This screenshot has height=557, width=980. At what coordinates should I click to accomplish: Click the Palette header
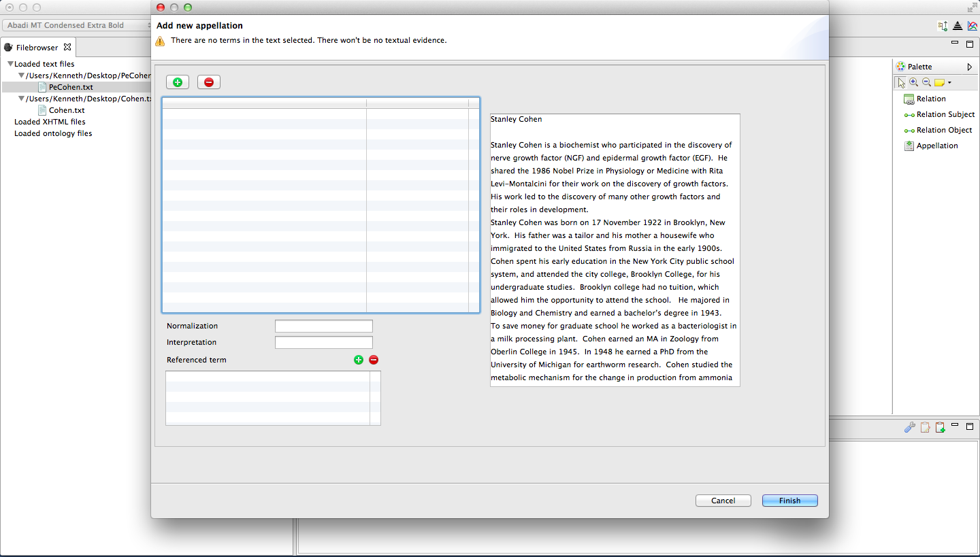pyautogui.click(x=935, y=67)
